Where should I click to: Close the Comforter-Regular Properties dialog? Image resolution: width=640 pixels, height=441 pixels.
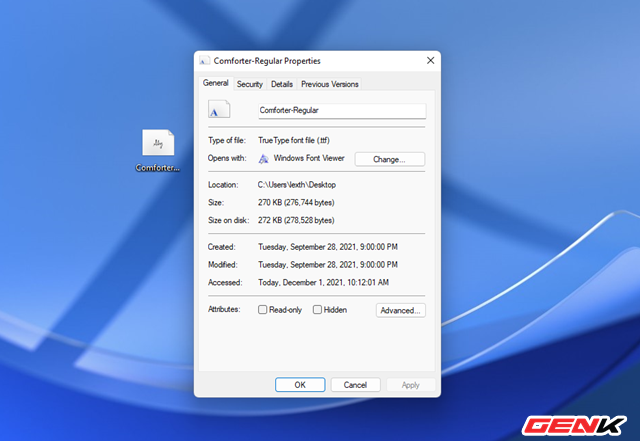click(430, 60)
